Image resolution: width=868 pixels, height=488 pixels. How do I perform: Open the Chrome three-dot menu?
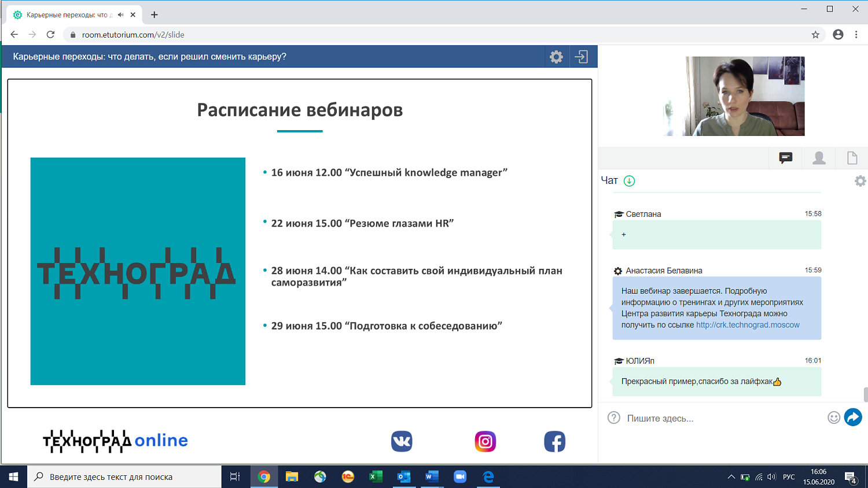856,35
